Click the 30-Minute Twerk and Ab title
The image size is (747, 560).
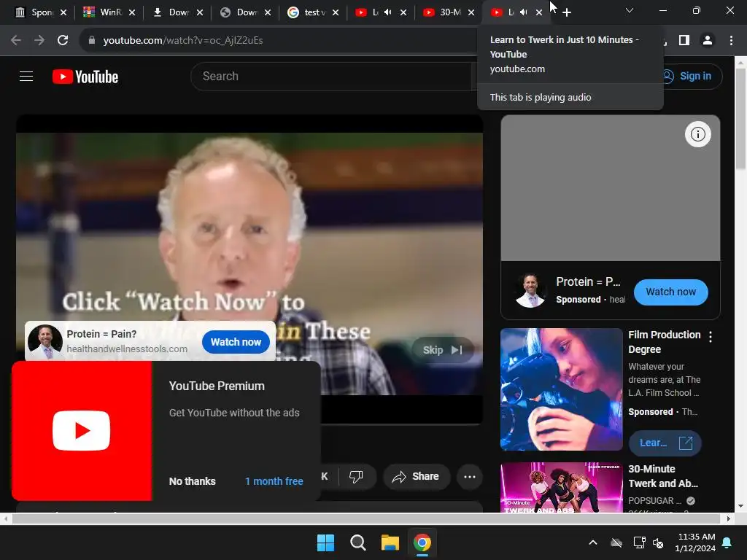[x=662, y=476]
